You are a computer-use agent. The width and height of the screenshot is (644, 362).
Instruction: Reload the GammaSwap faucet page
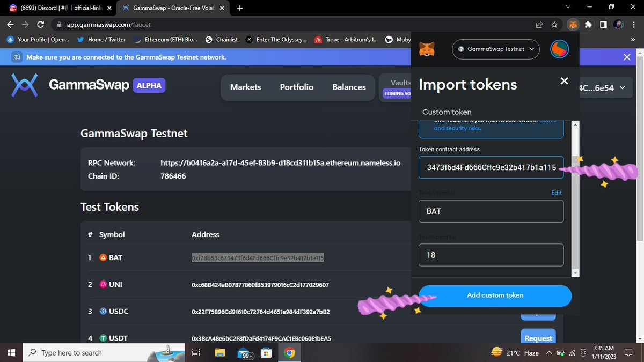[41, 25]
